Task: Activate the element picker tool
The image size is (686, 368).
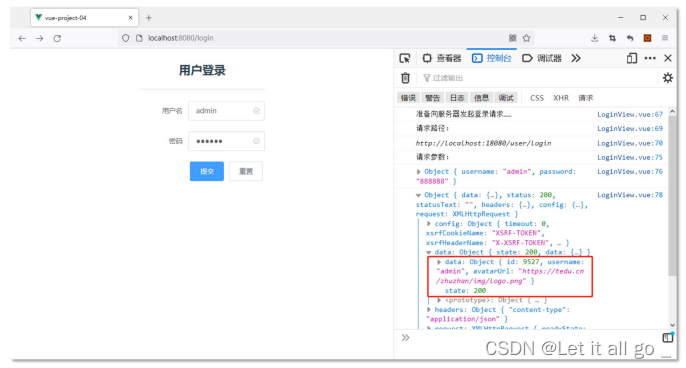Action: [405, 58]
